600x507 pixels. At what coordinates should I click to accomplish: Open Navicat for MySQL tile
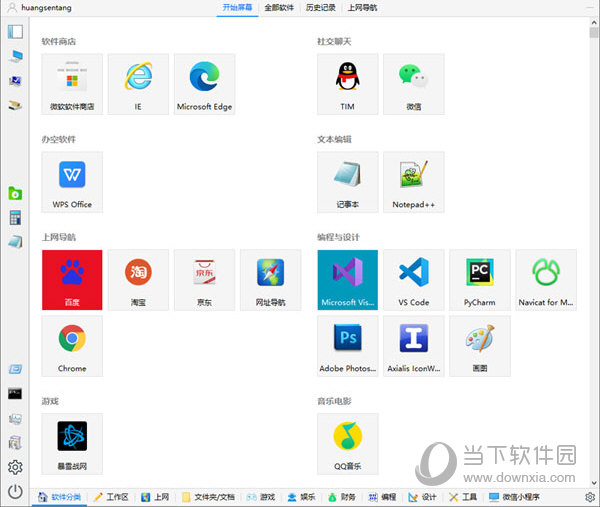pyautogui.click(x=546, y=280)
